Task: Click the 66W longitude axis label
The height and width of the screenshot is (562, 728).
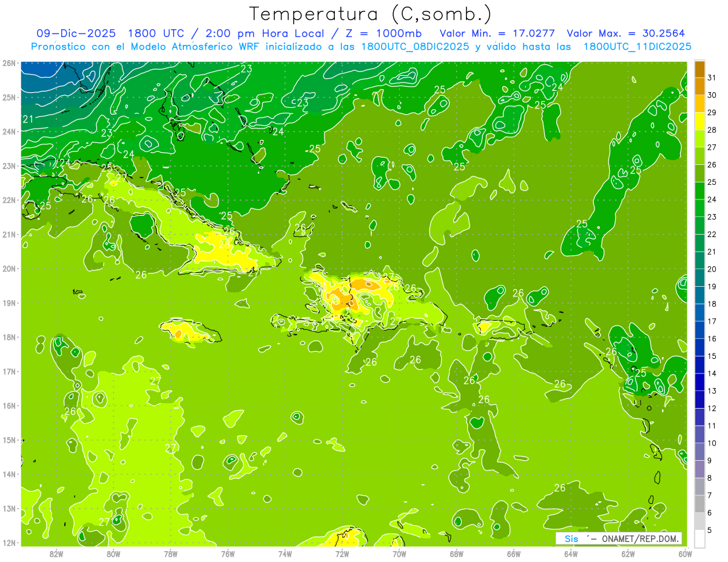Action: click(514, 554)
